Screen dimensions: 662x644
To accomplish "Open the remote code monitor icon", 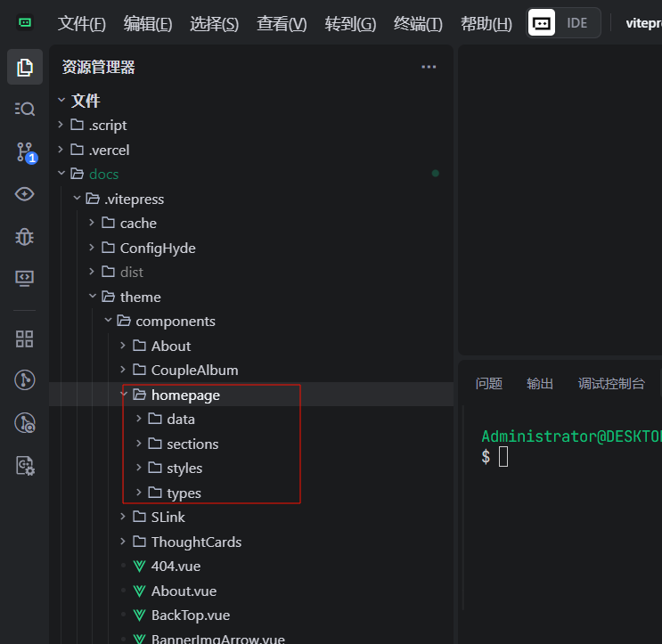I will tap(25, 279).
